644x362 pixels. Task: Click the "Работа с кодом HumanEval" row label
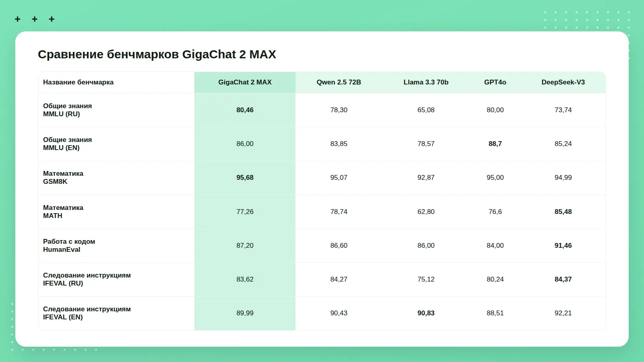pos(69,245)
